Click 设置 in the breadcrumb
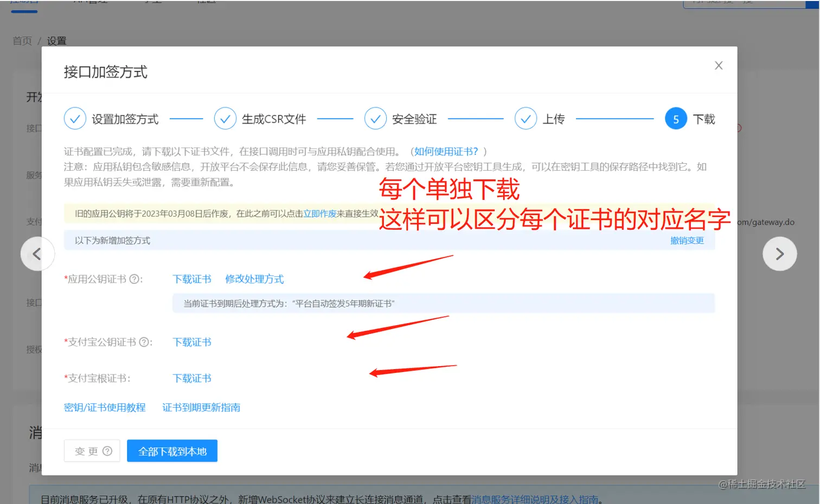 (x=56, y=41)
